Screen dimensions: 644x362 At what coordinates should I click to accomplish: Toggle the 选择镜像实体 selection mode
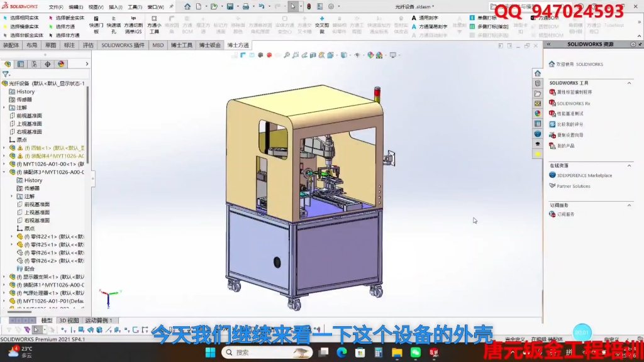[21, 26]
